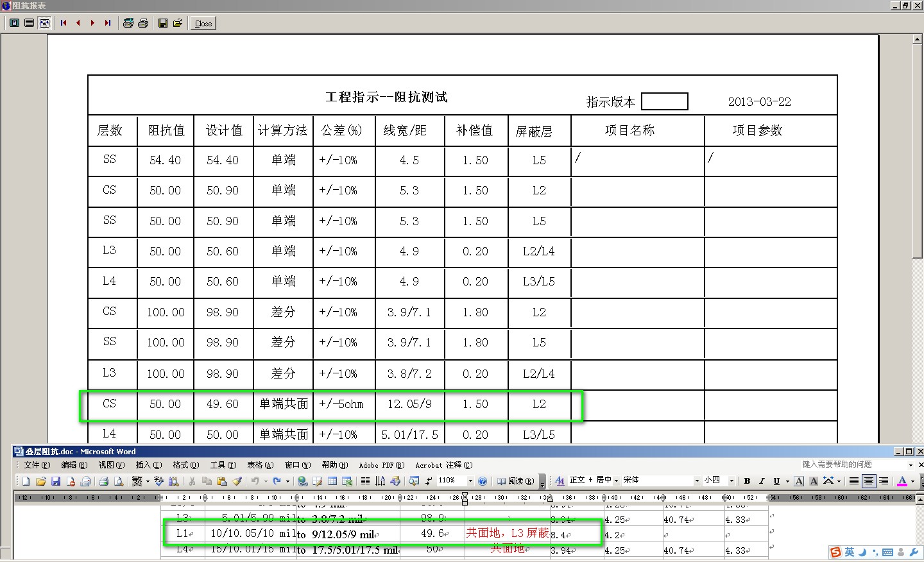Switch report to 100% zoom view

pyautogui.click(x=30, y=23)
